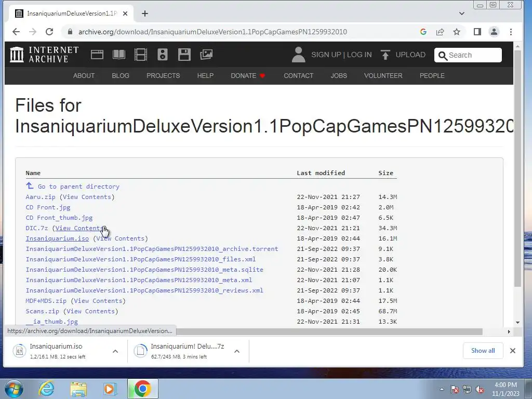
Task: Open a new browser tab
Action: coord(145,14)
